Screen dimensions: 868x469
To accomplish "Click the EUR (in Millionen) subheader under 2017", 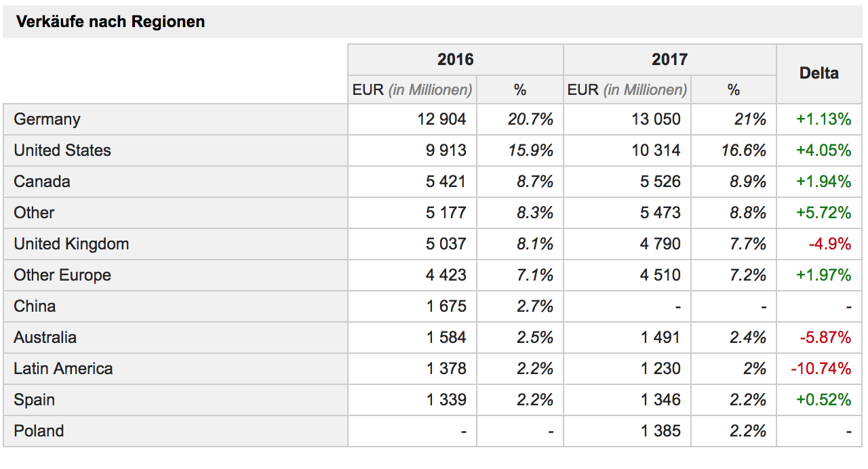I will pyautogui.click(x=627, y=89).
